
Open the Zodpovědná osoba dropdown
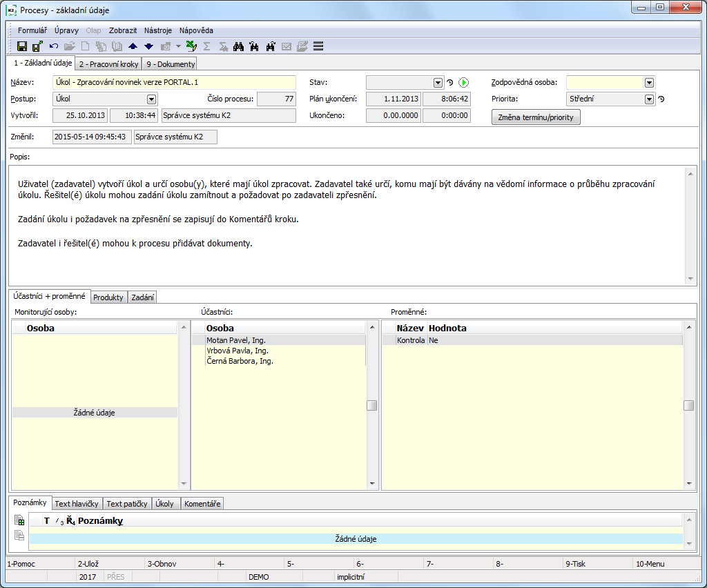(649, 82)
